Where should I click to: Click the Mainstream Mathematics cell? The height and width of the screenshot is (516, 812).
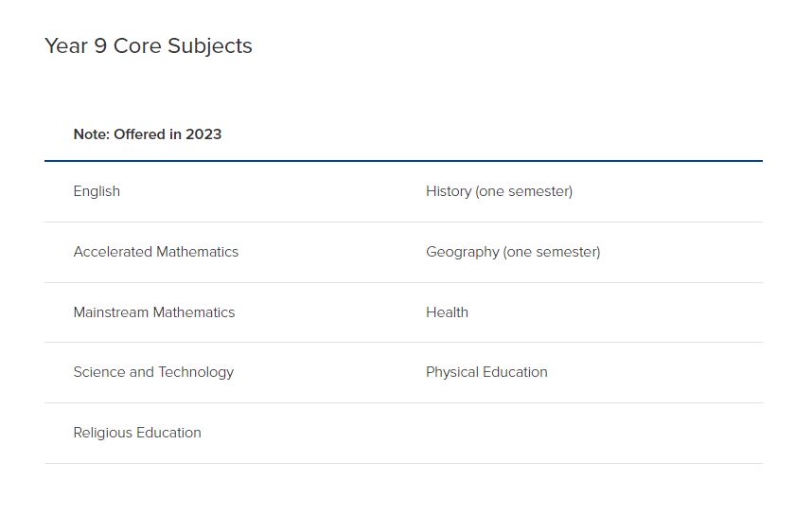[154, 312]
